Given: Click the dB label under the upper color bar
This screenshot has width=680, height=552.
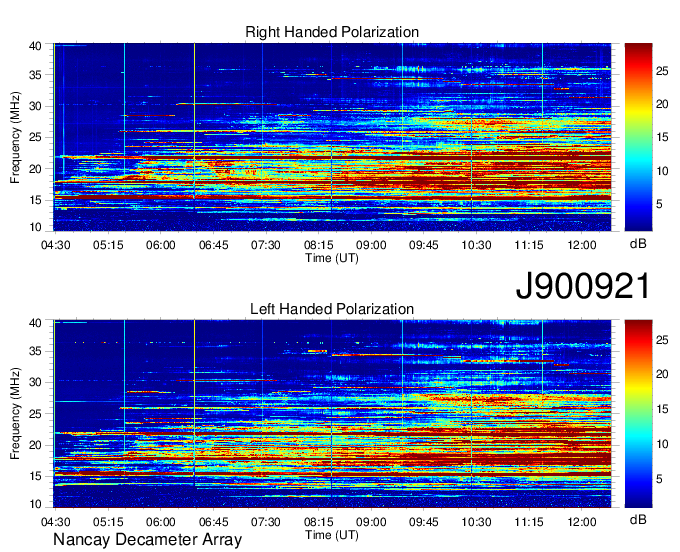Looking at the screenshot, I should tap(638, 244).
